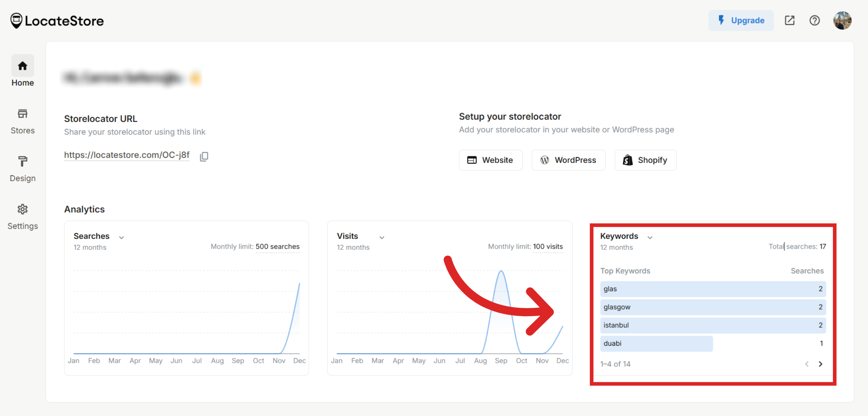This screenshot has height=416, width=868.
Task: Click the help question mark icon
Action: click(815, 20)
